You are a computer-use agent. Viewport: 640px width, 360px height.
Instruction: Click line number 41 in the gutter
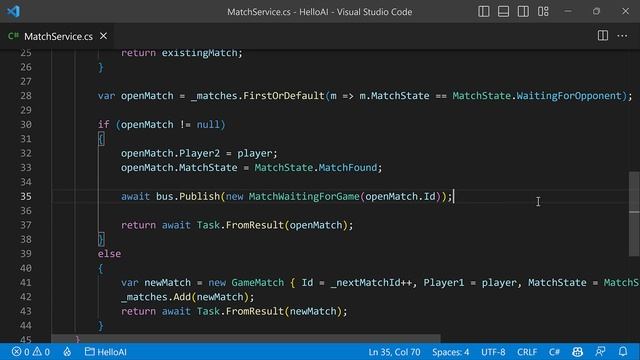(26, 282)
